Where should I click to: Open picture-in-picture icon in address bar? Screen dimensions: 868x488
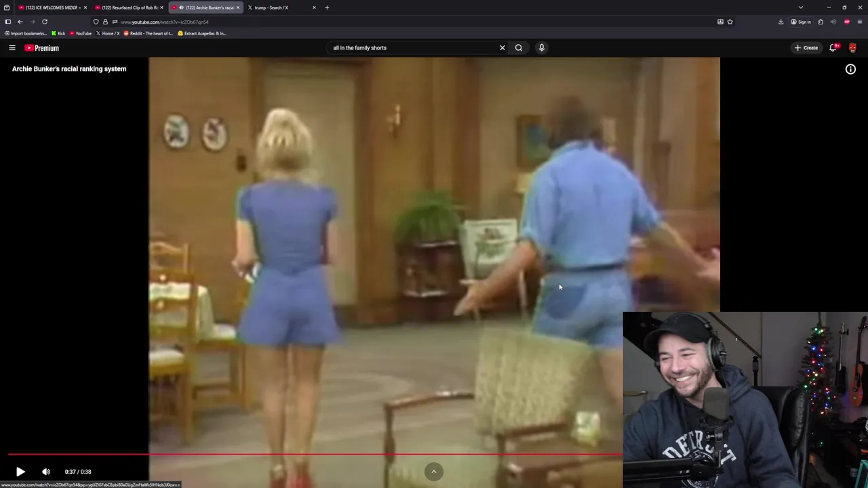point(720,22)
